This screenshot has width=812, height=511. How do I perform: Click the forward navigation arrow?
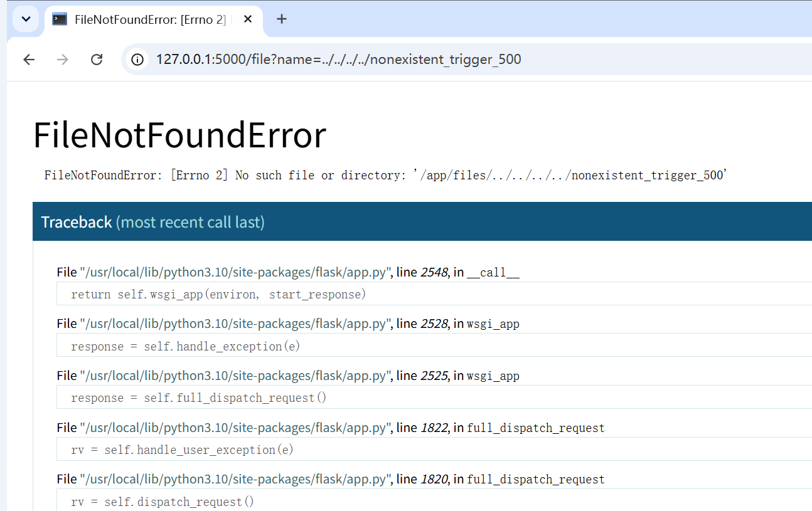click(x=63, y=60)
